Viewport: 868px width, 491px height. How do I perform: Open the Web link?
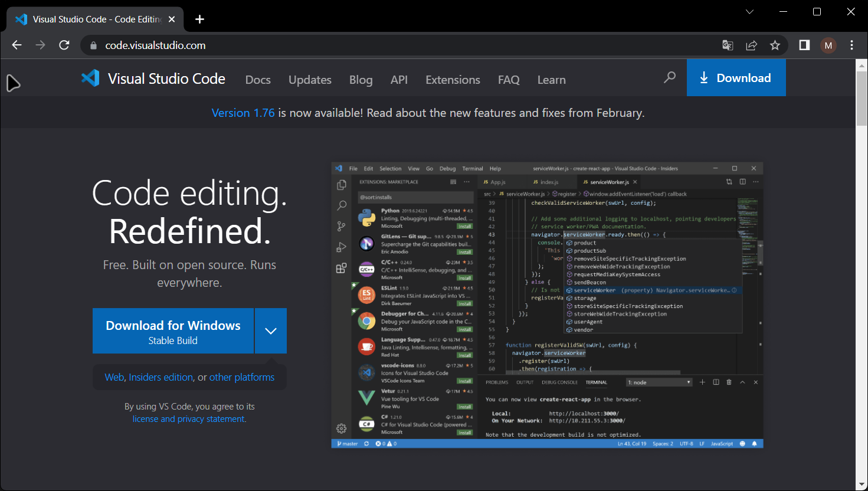(114, 377)
